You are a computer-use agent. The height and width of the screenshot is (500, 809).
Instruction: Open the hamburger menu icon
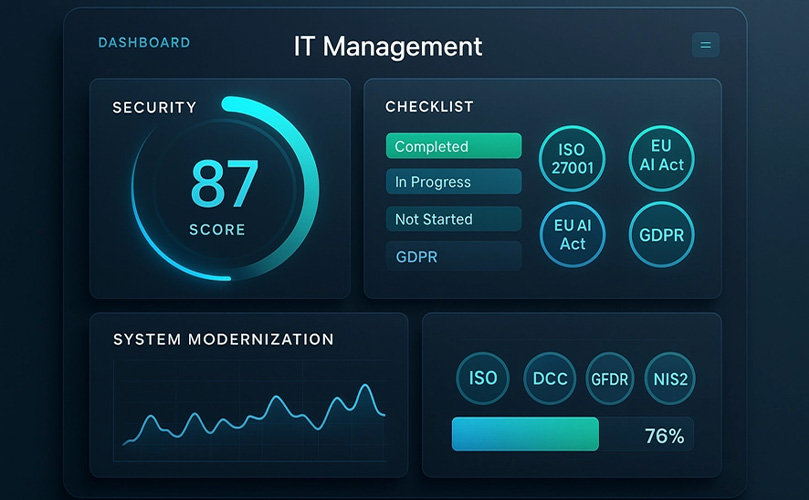(705, 45)
